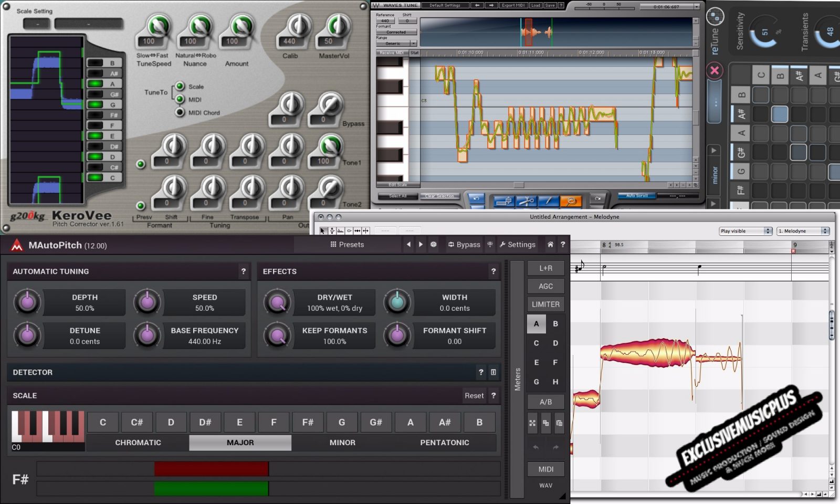Viewport: 840px width, 504px height.
Task: Click F# note key in MAutoPitch scale
Action: (x=308, y=422)
